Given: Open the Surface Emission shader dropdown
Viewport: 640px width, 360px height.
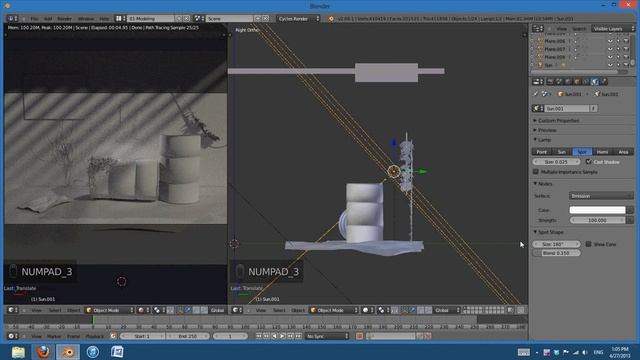Looking at the screenshot, I should click(601, 196).
